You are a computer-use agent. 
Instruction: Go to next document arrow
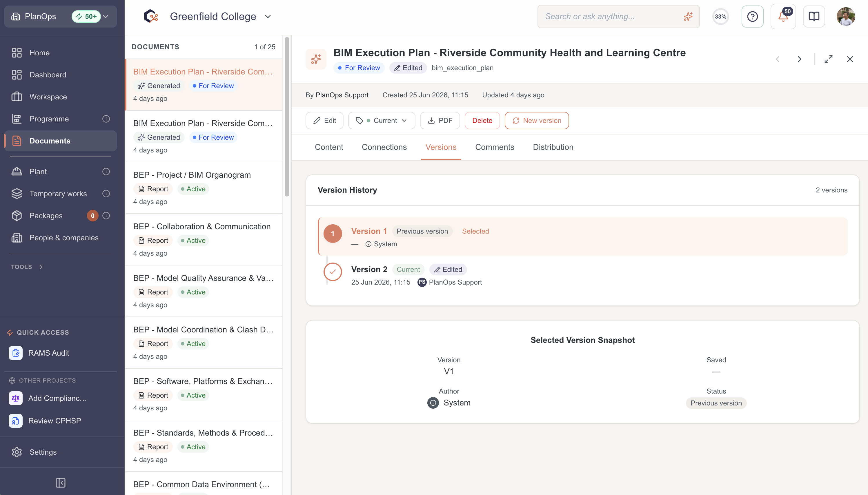pos(799,59)
